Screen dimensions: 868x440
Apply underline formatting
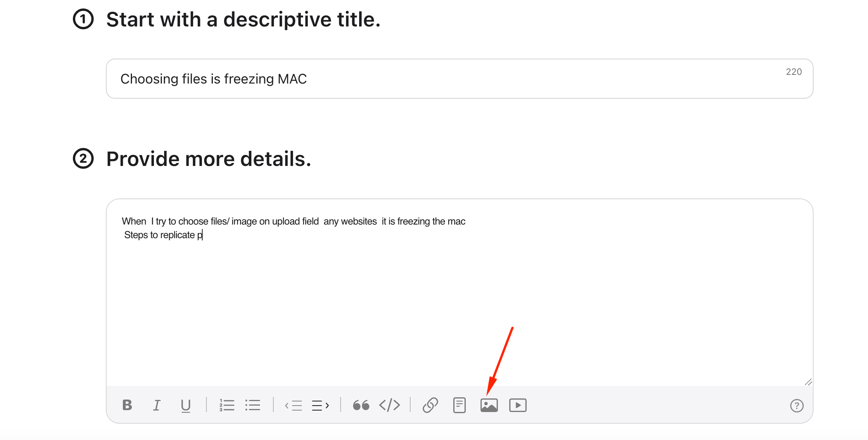185,406
